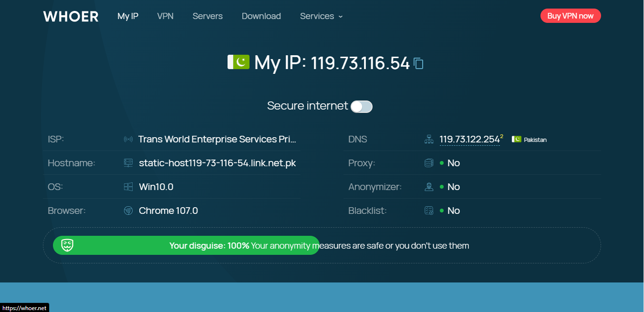
Task: Click the Anonymizer: label
Action: click(375, 187)
